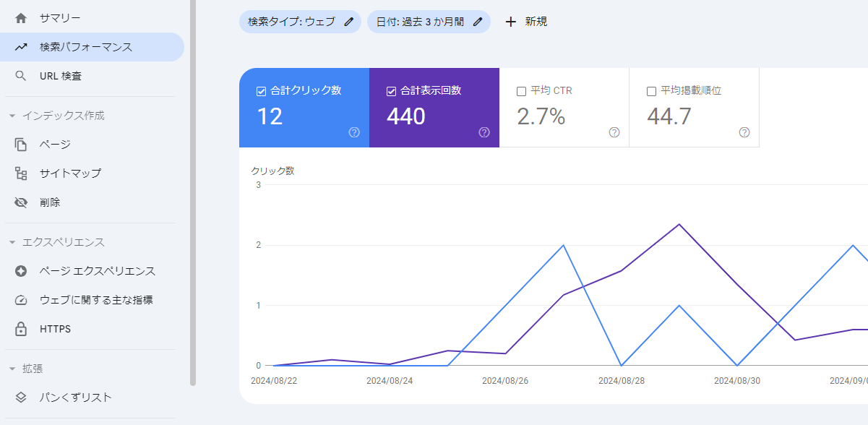Open help icon on 平均掲載順位 card
868x425 pixels.
coord(744,132)
